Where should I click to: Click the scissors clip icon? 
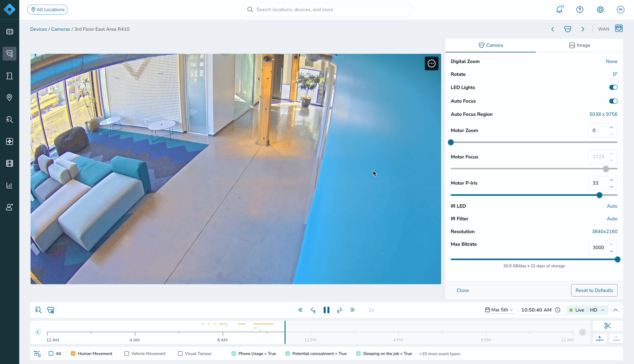[608, 326]
